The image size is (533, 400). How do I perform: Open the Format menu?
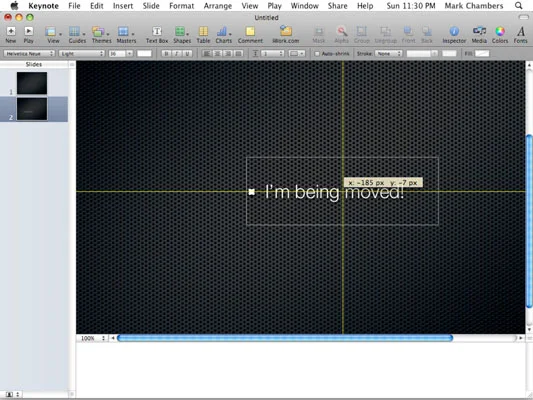182,6
